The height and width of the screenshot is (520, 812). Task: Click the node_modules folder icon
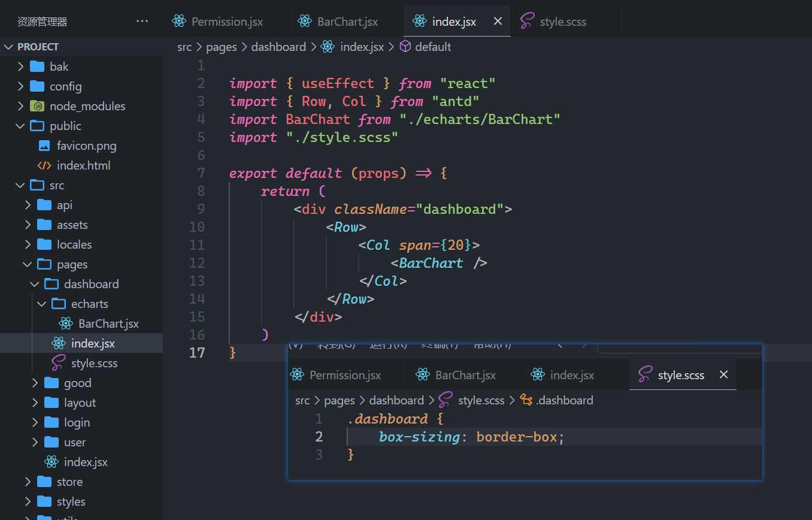[x=37, y=106]
